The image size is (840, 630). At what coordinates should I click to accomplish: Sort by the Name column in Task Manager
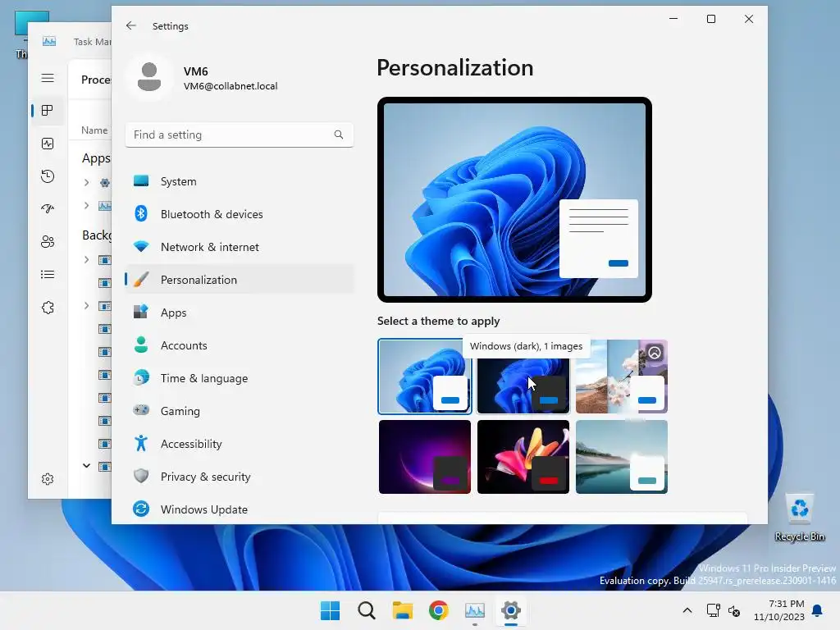94,130
